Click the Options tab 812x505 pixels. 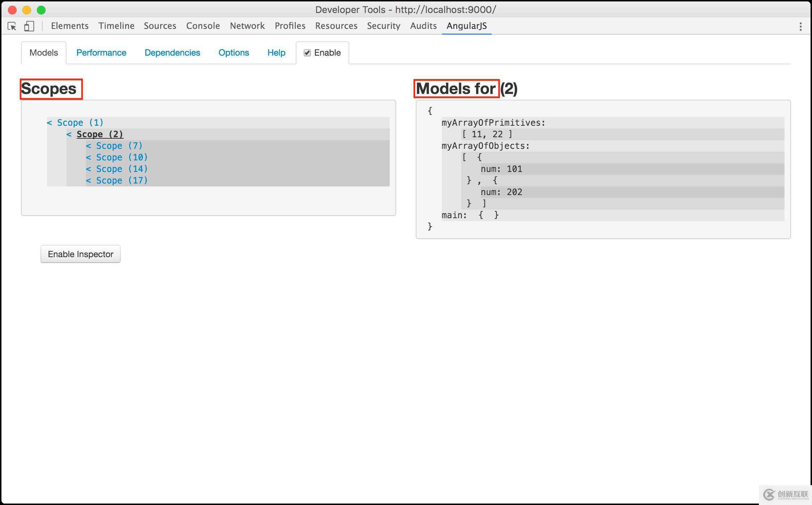coord(234,52)
